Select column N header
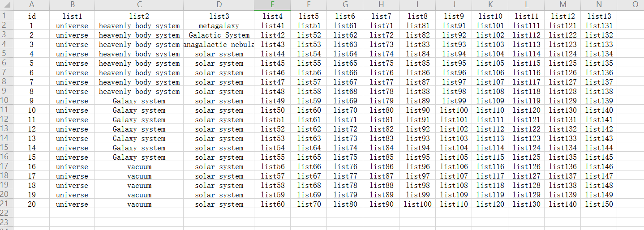 click(x=599, y=5)
